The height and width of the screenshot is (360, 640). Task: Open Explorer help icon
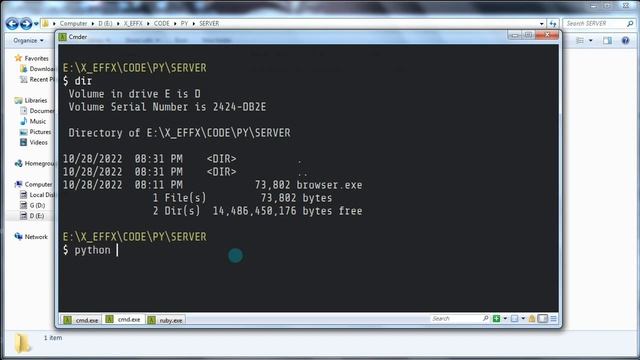(625, 40)
